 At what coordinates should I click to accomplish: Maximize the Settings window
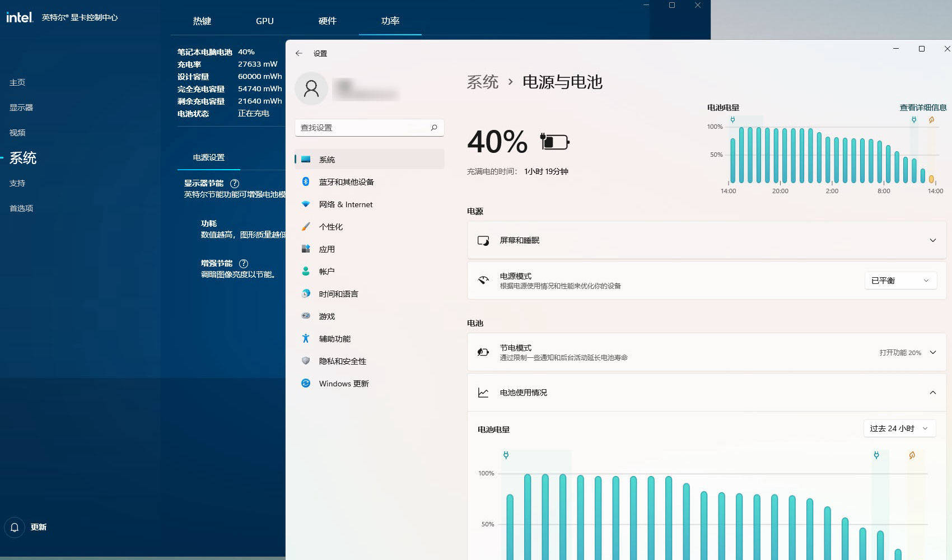(x=922, y=49)
